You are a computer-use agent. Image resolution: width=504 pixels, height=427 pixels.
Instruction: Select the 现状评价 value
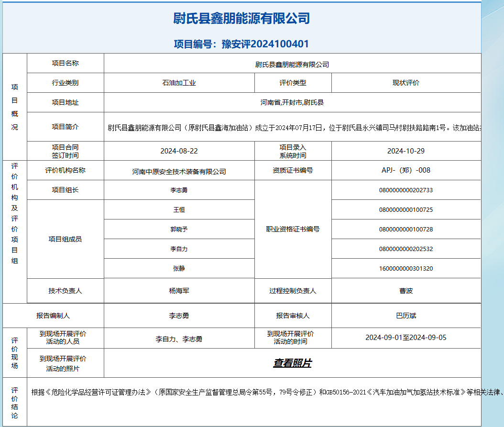click(406, 83)
